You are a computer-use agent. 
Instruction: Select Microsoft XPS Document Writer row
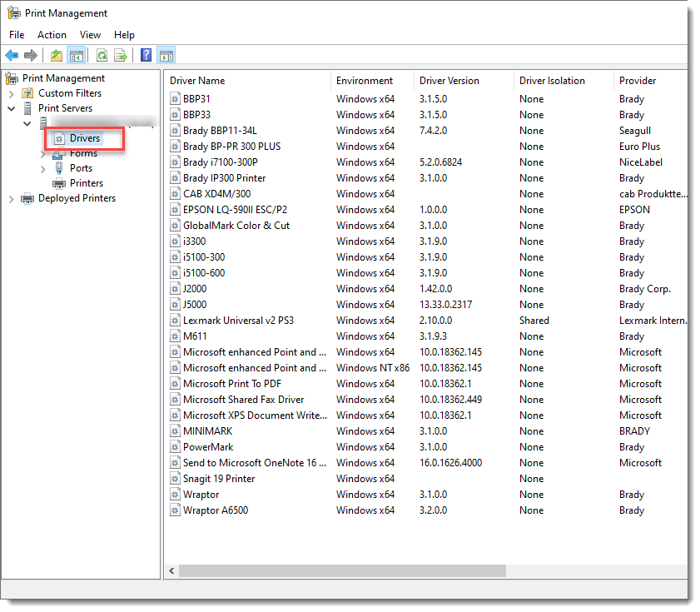point(426,415)
